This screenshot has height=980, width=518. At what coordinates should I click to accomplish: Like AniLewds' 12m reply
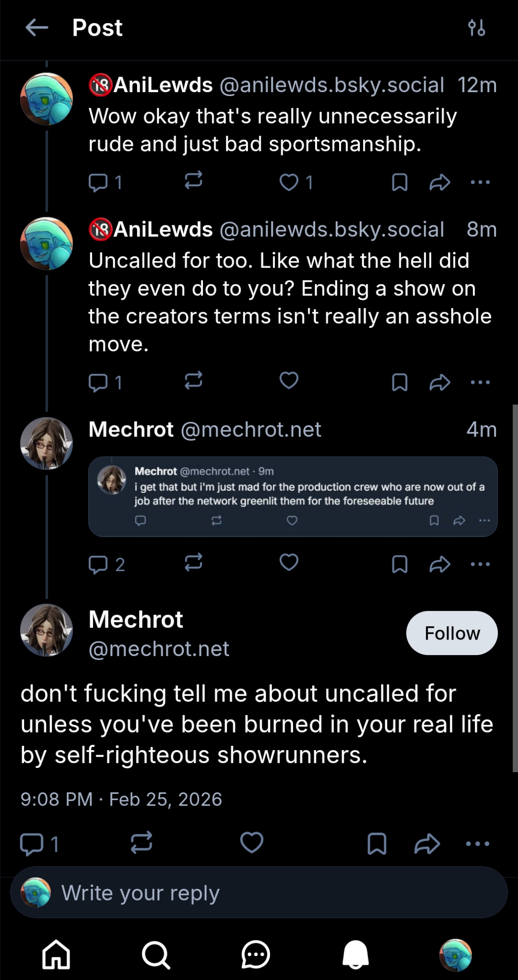[x=289, y=182]
